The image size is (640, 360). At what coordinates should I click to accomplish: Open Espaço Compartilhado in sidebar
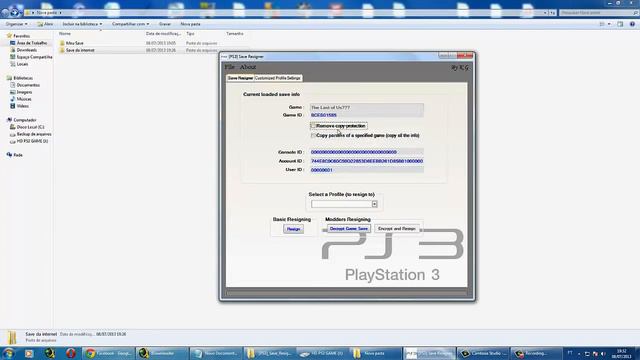pyautogui.click(x=34, y=57)
